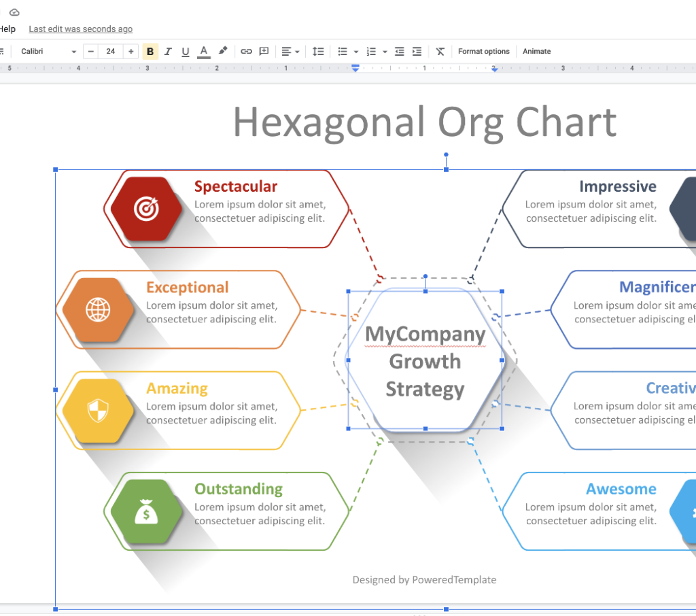696x616 pixels.
Task: Open the Help menu
Action: [x=7, y=29]
